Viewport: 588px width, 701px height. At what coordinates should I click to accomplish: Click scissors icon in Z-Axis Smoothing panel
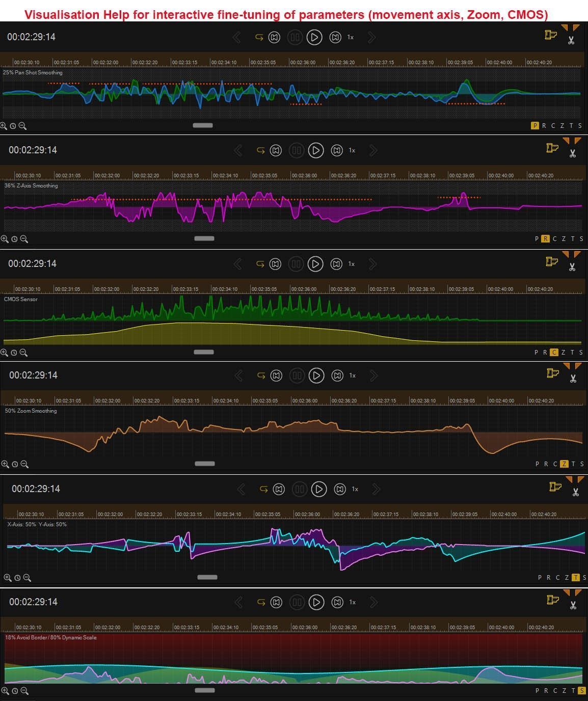[x=573, y=153]
